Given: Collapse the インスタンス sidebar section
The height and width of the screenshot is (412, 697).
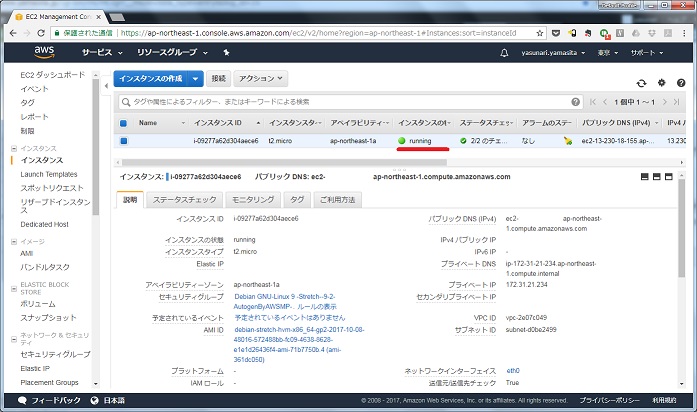Looking at the screenshot, I should click(14, 148).
